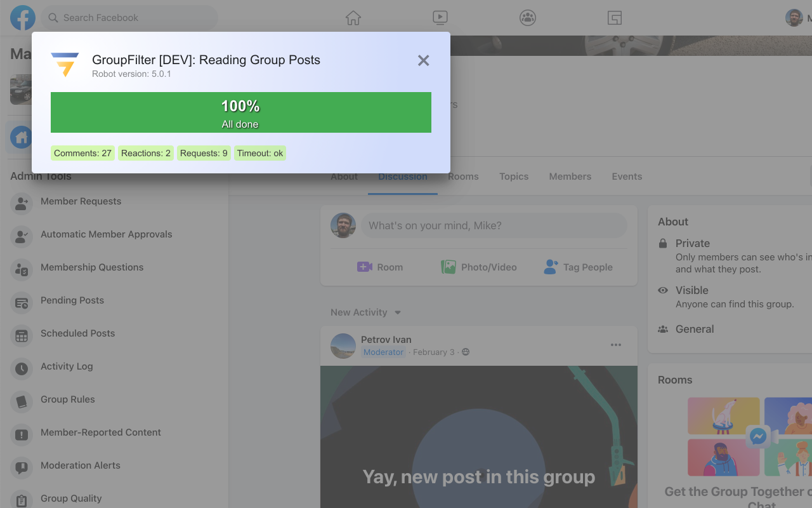Open options menu on Petrov Ivan's post
812x508 pixels.
point(615,345)
